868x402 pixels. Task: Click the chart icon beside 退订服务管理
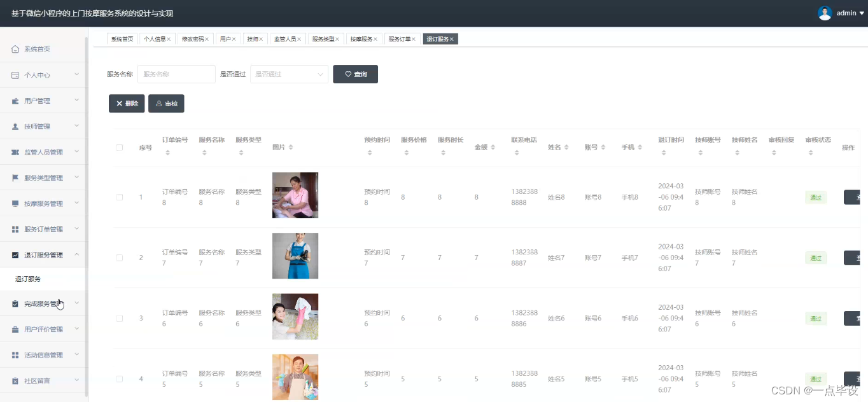point(15,254)
